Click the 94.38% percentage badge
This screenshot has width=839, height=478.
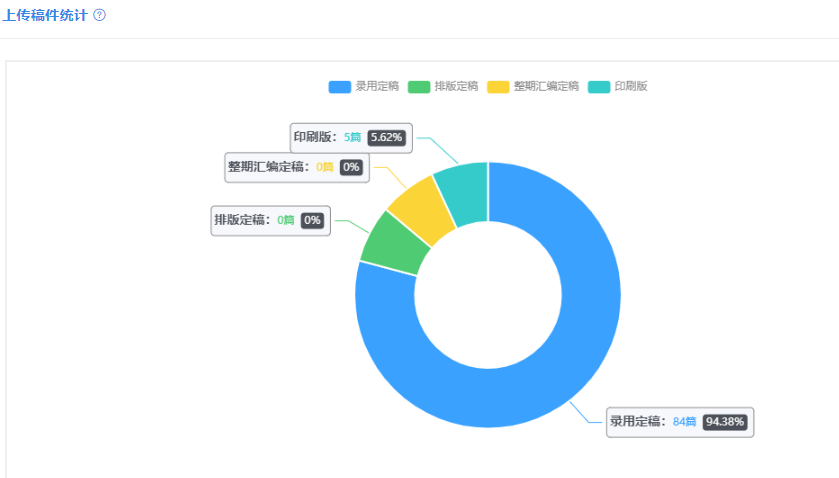point(725,422)
